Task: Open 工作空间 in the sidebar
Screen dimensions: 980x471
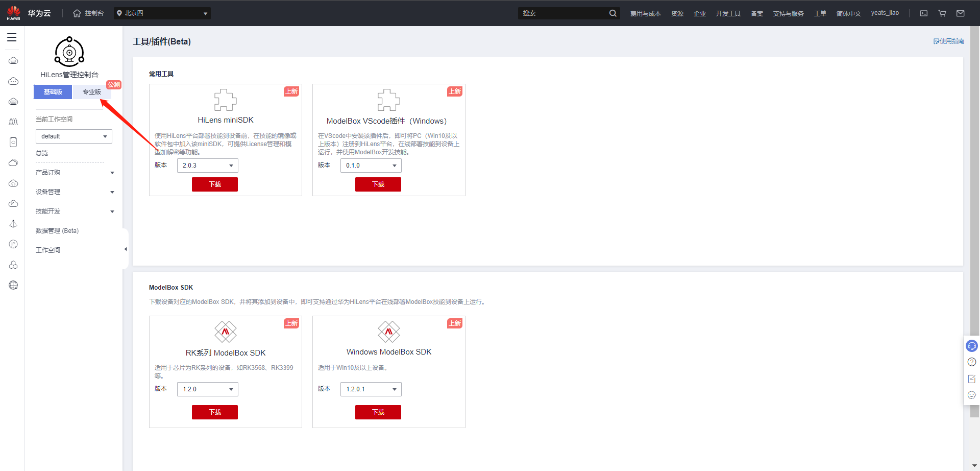Action: click(x=48, y=250)
